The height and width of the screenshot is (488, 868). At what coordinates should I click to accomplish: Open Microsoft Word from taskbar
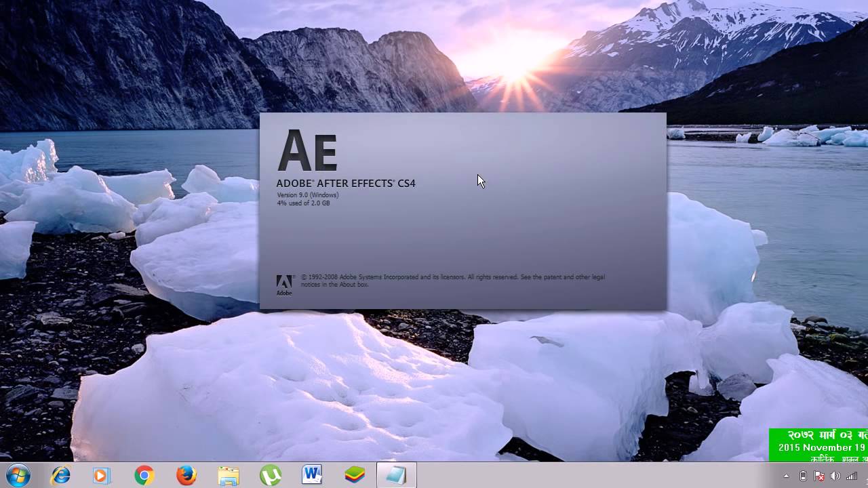point(312,475)
